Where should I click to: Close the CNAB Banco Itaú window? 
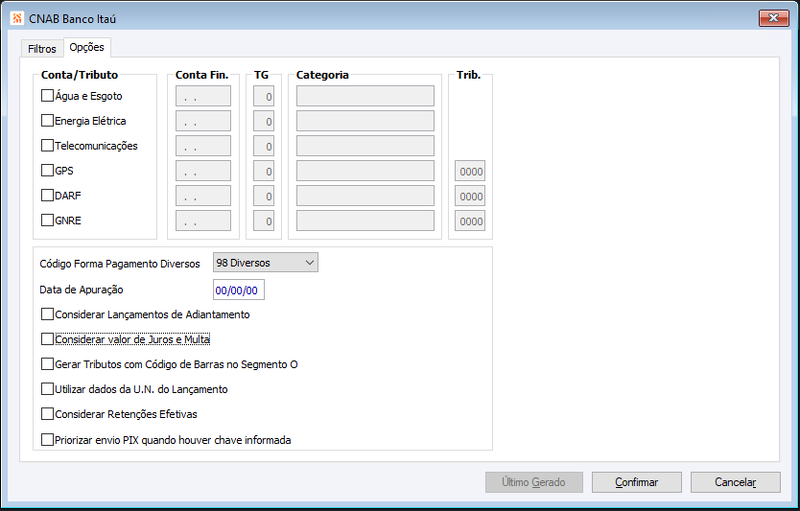click(773, 18)
